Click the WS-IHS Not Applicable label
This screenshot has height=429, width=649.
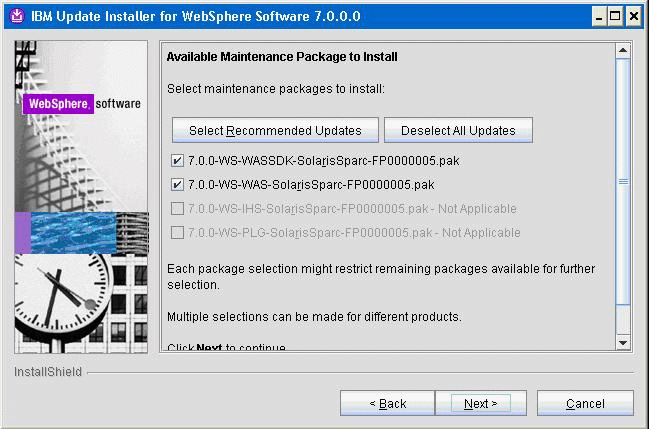tap(352, 209)
